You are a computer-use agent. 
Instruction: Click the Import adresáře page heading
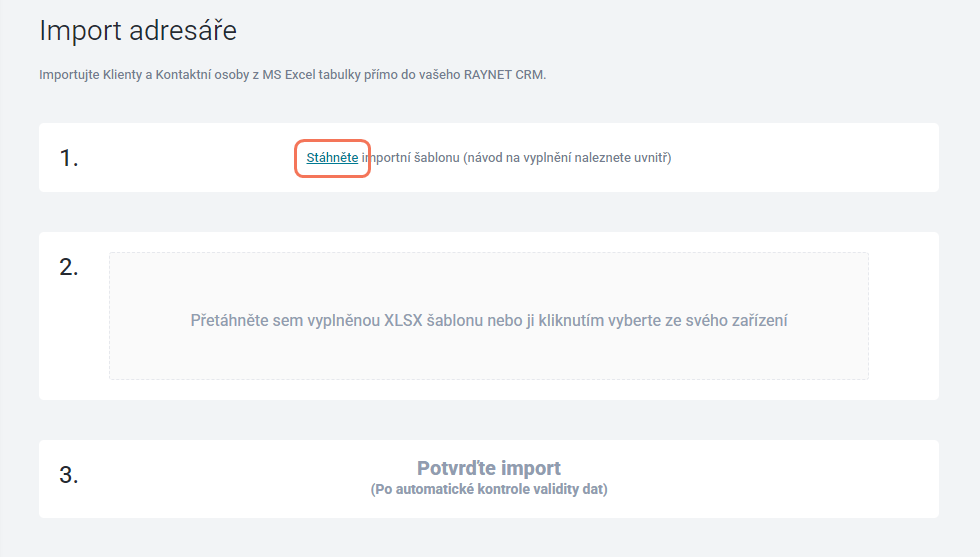pyautogui.click(x=138, y=31)
